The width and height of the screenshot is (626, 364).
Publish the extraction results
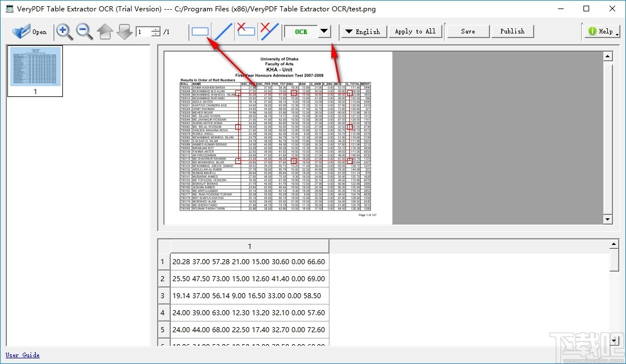click(512, 31)
